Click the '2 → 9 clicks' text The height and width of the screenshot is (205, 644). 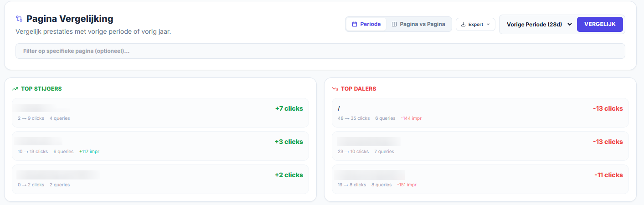31,118
